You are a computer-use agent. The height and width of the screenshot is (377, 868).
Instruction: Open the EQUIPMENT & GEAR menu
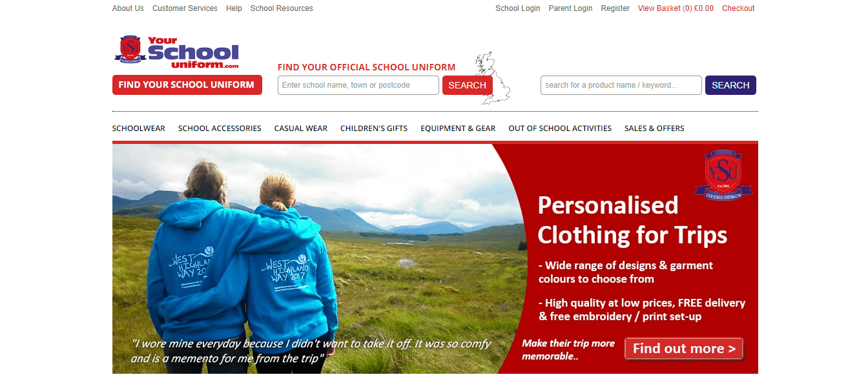(x=458, y=128)
